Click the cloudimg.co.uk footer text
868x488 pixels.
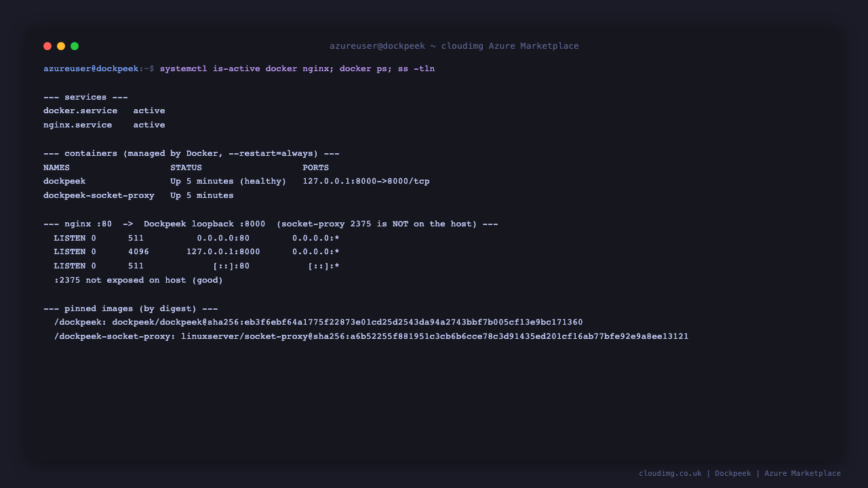[670, 474]
